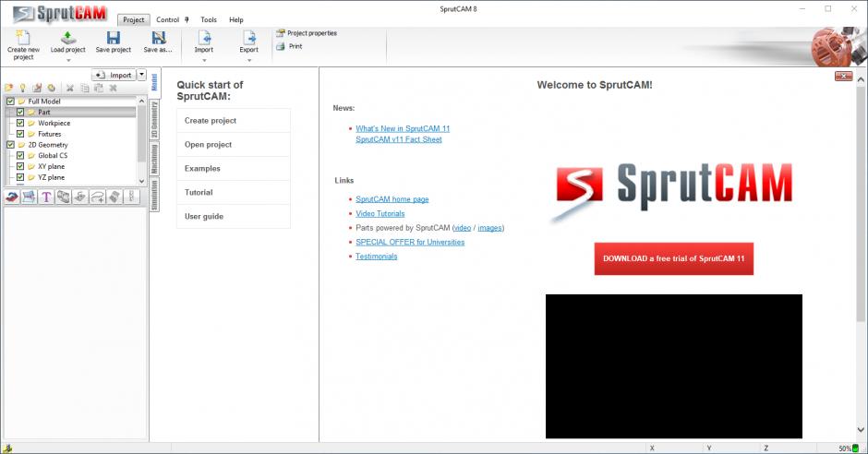Image resolution: width=868 pixels, height=454 pixels.
Task: Click the pin icon beside the Control menu
Action: pos(187,20)
